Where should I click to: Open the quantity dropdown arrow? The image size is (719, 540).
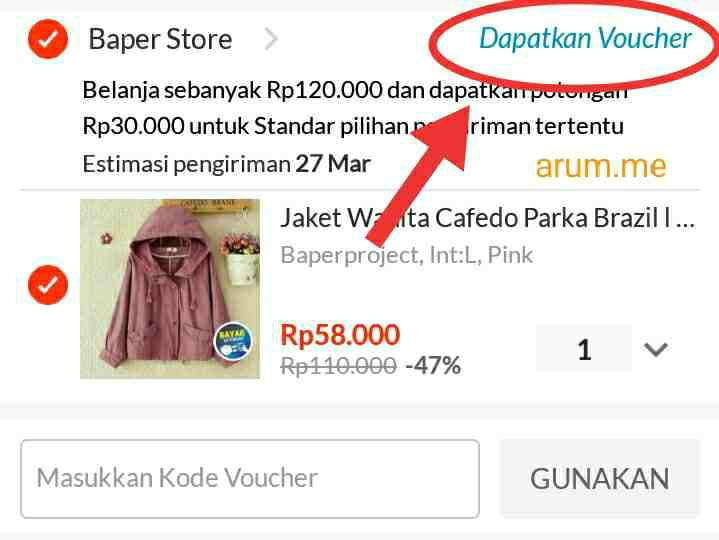point(656,350)
